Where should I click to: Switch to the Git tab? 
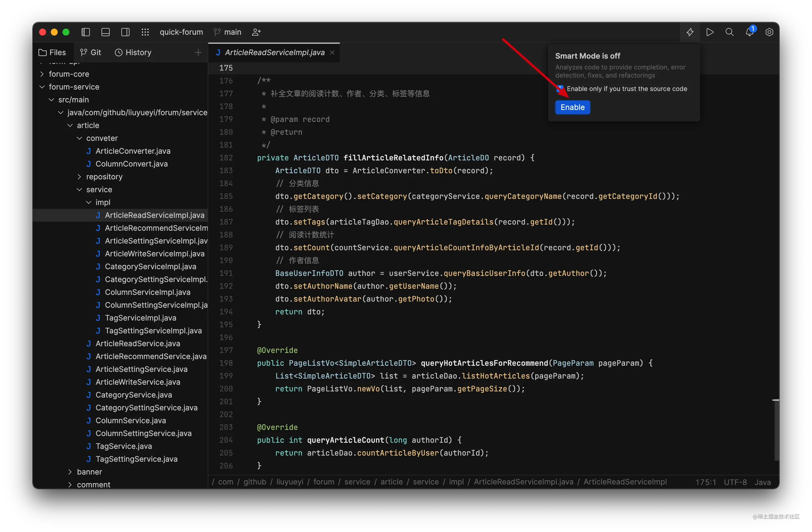[91, 52]
